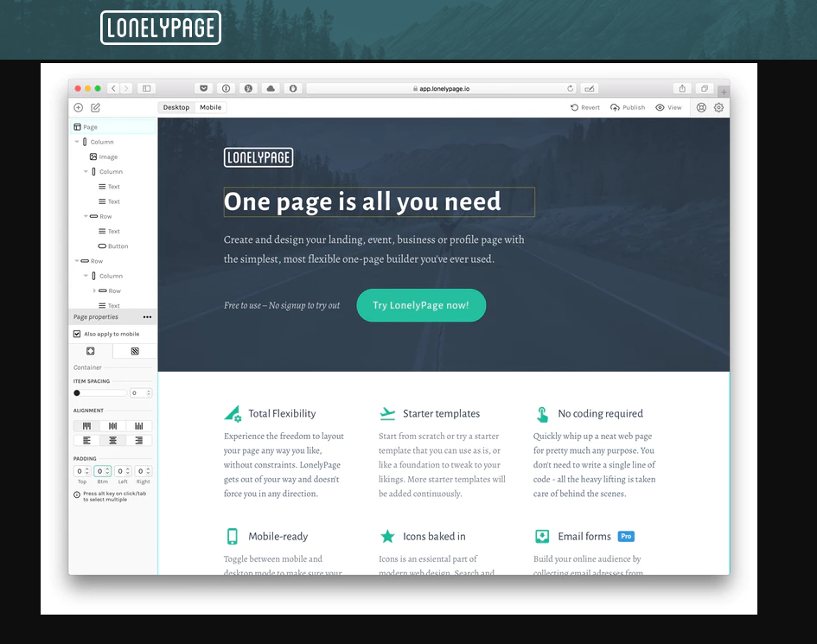The width and height of the screenshot is (817, 644).
Task: Select the Image item in tree
Action: [x=103, y=156]
